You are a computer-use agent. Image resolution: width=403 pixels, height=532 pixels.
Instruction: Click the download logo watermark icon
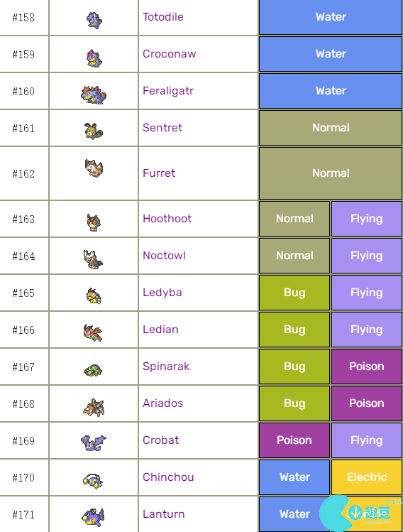(356, 512)
